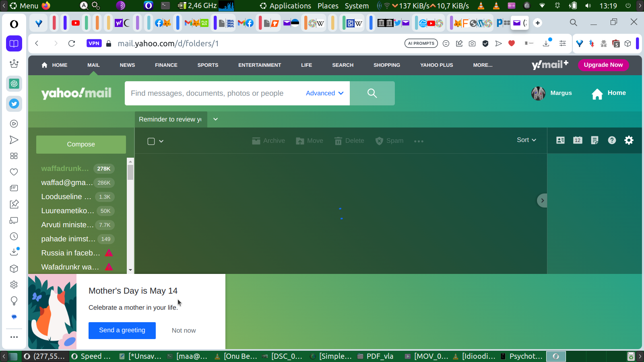Image resolution: width=644 pixels, height=362 pixels.
Task: Expand the Advanced search dropdown
Action: 324,93
